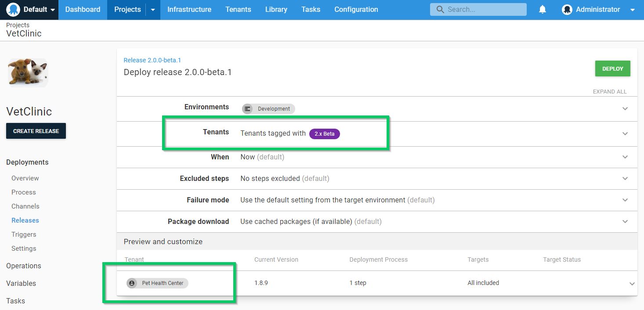Follow the Release 2.0.0-beta.1 link
The width and height of the screenshot is (644, 310).
152,60
